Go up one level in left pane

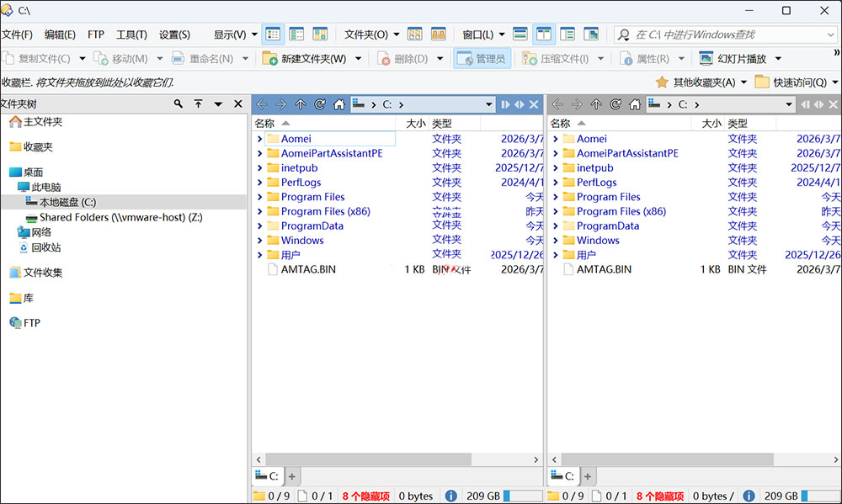301,104
